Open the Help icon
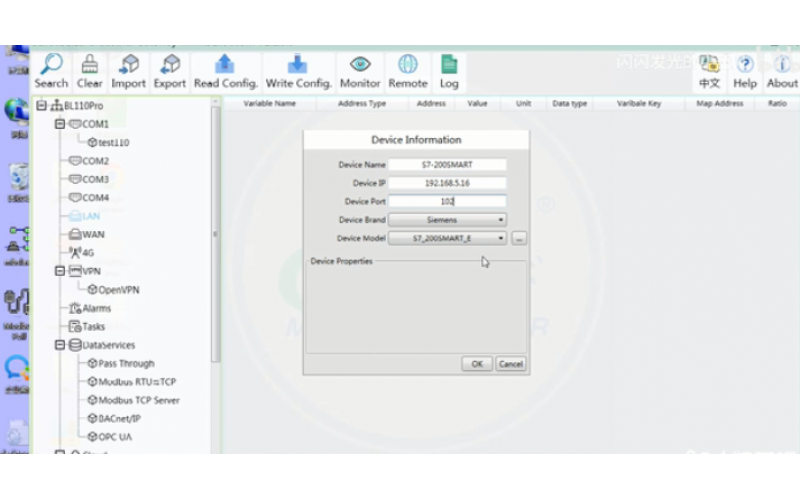The width and height of the screenshot is (800, 500). click(x=745, y=65)
